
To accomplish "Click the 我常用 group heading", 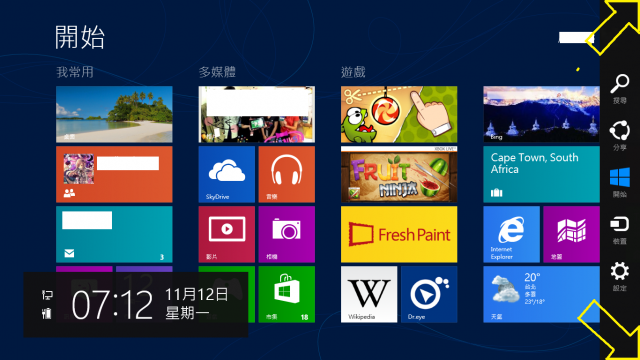I will 75,72.
